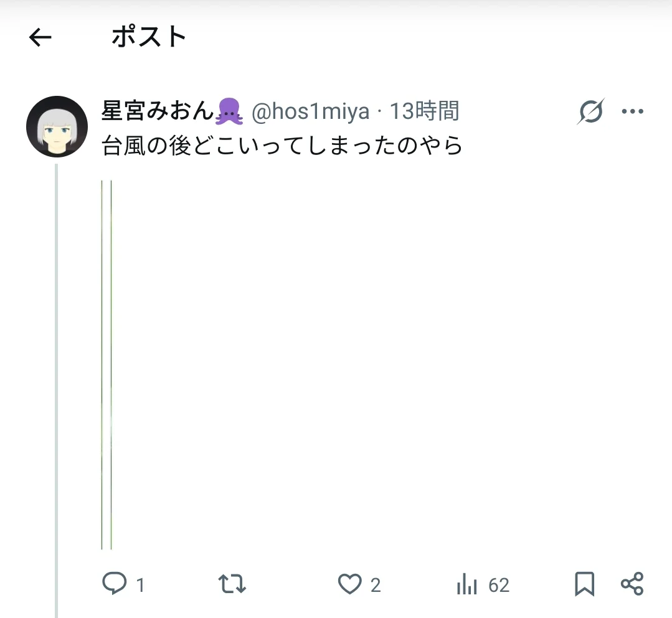Open the display name 星宮みおん
The height and width of the screenshot is (618, 672).
point(158,111)
